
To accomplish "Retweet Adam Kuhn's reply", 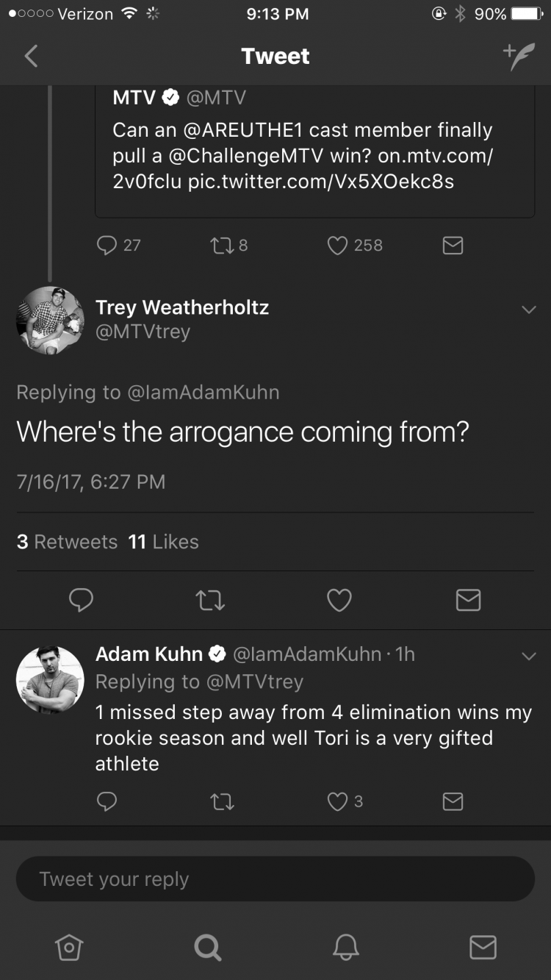I will pyautogui.click(x=223, y=801).
